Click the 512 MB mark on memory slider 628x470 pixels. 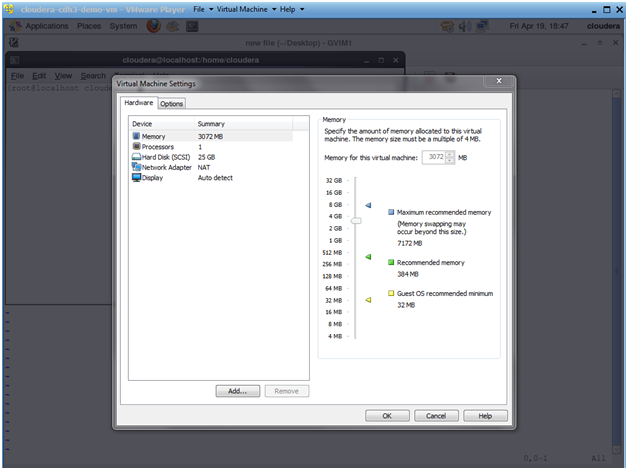[x=332, y=253]
